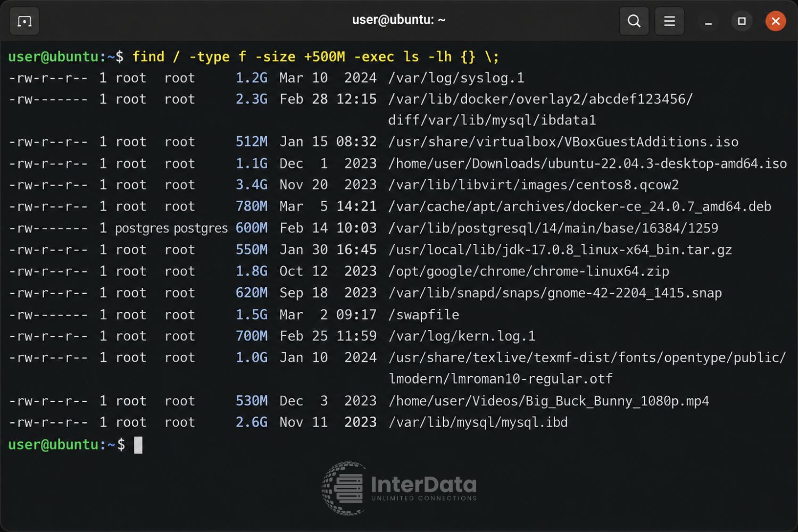Maximize the terminal window
This screenshot has height=532, width=798.
click(742, 21)
